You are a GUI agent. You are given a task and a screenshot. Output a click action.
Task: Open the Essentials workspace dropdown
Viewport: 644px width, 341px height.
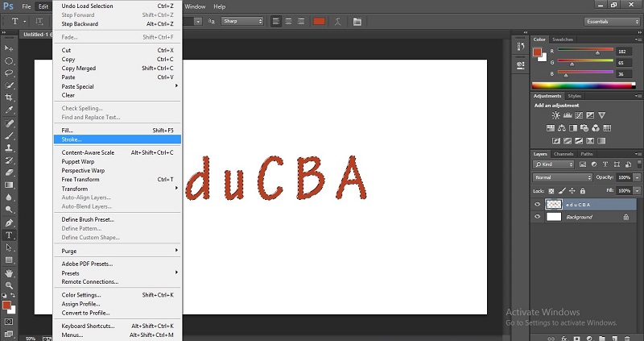(x=612, y=22)
